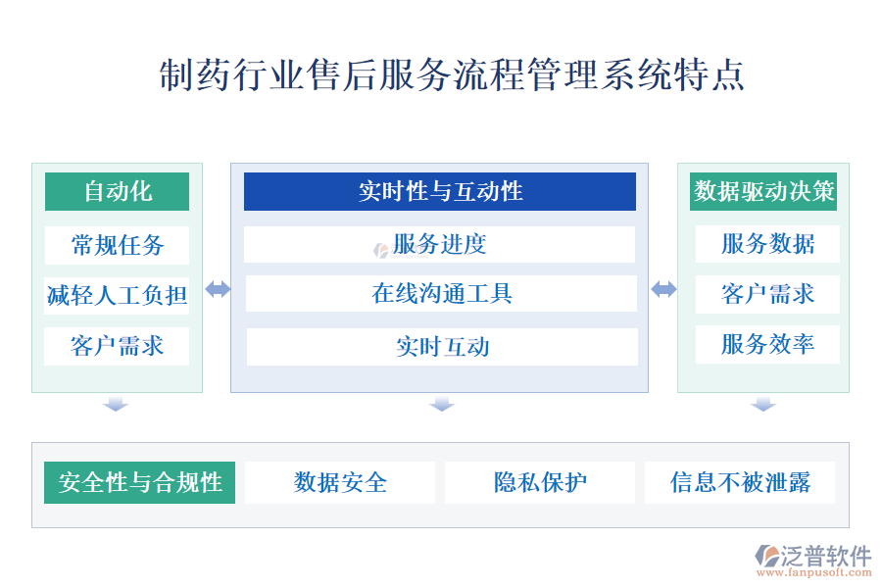
Task: Click the 减轻人工负担 box
Action: [x=117, y=294]
